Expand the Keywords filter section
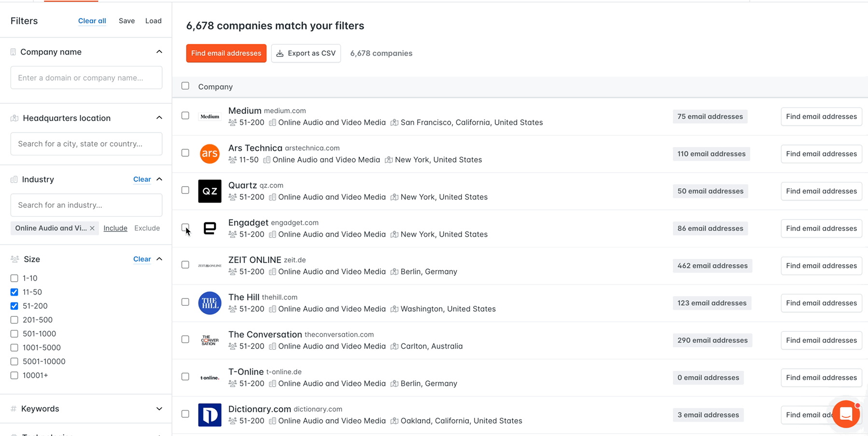Screen dimensions: 868x436 pos(159,409)
